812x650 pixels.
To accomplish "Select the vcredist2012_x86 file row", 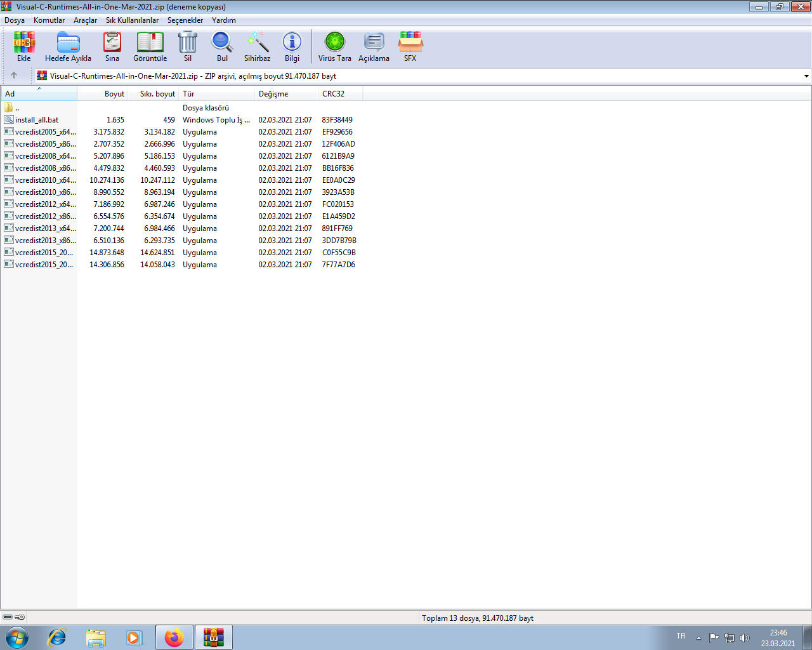I will click(x=181, y=216).
